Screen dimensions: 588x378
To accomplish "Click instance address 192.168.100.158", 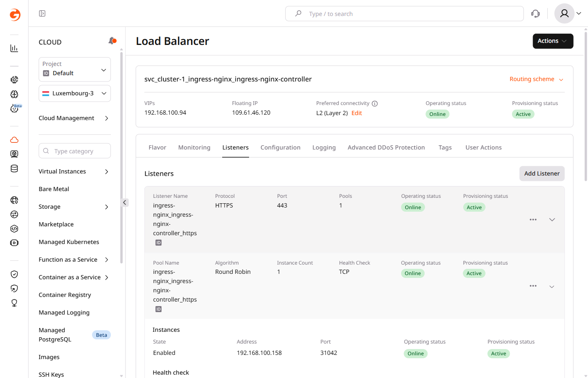I will (x=259, y=353).
